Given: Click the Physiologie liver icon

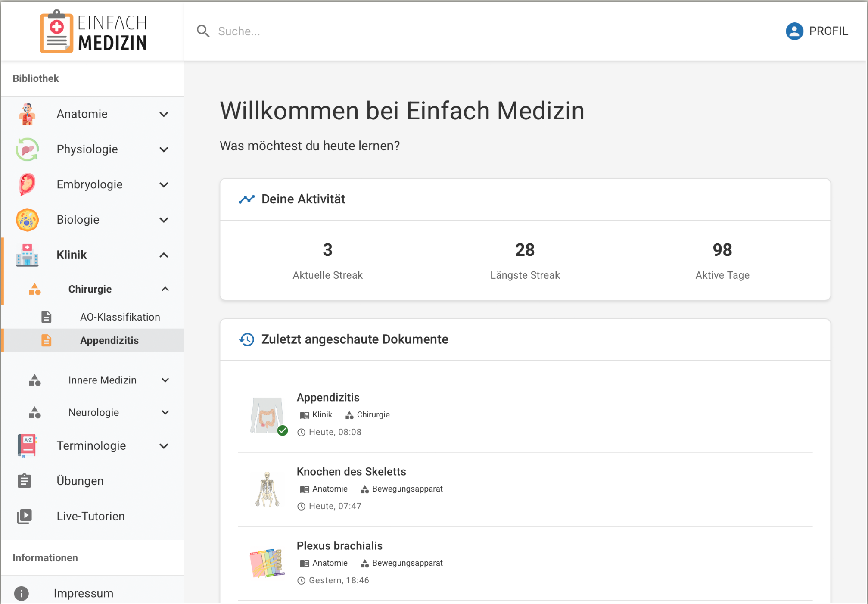Looking at the screenshot, I should 27,149.
